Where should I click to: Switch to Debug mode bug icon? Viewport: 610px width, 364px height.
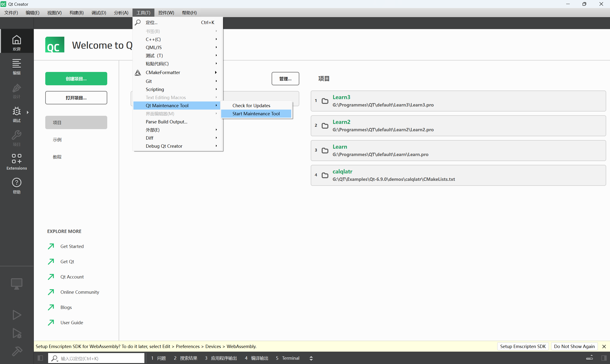point(17,111)
